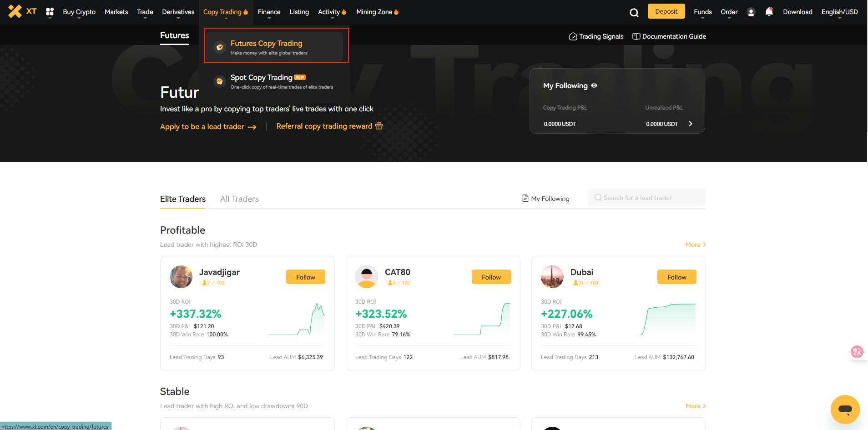Expand the Derivatives menu

(178, 12)
